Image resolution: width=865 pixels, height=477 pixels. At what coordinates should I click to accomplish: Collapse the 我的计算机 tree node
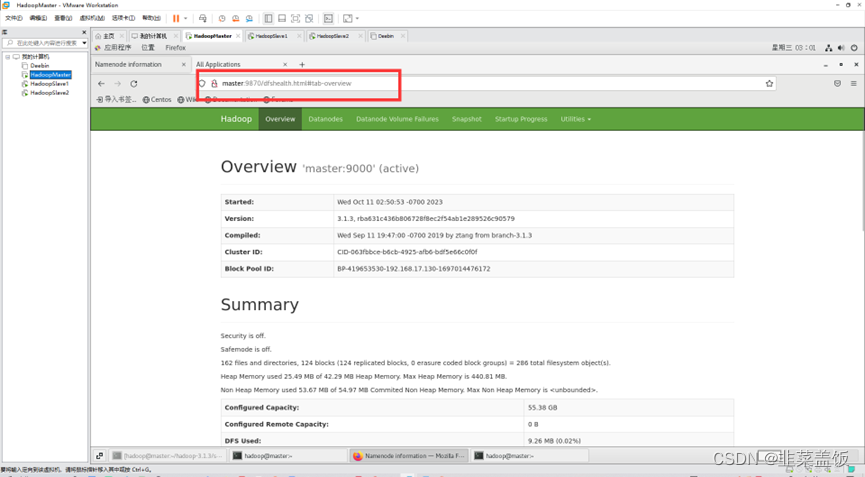pyautogui.click(x=8, y=57)
